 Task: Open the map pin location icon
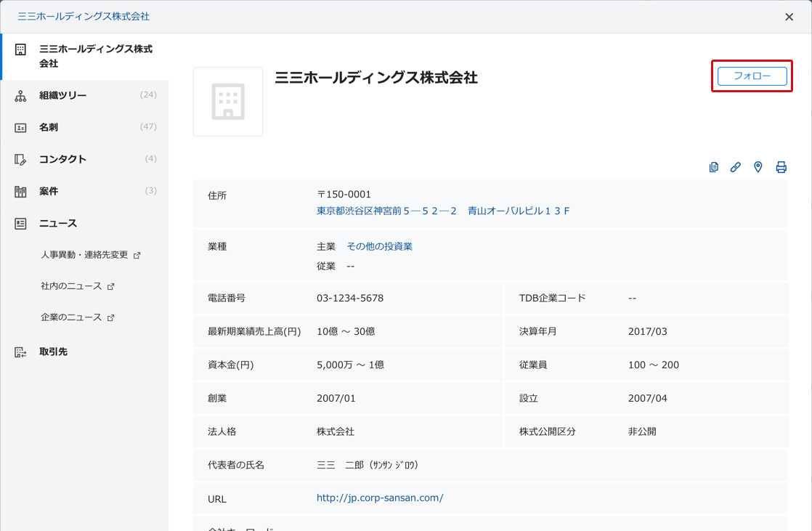point(758,167)
